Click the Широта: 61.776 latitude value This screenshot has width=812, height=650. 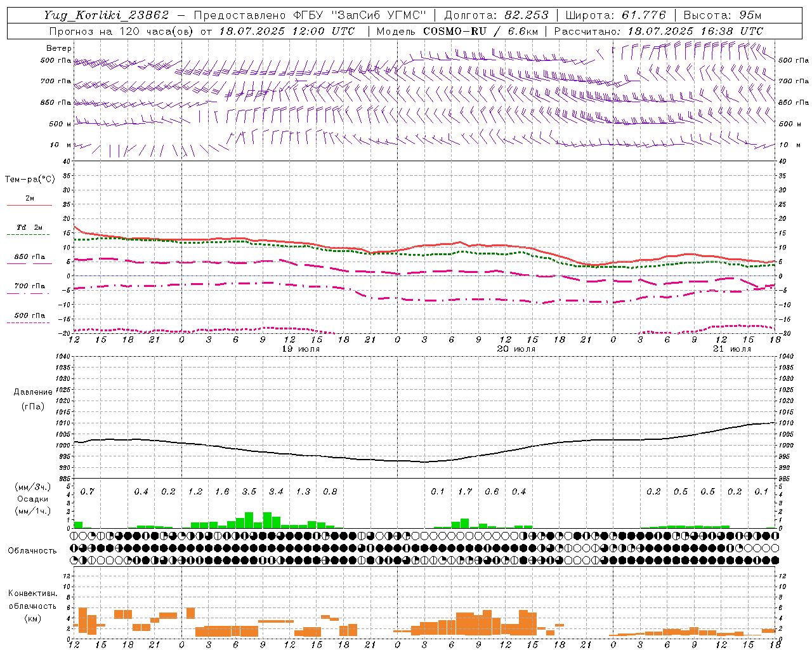pyautogui.click(x=615, y=15)
